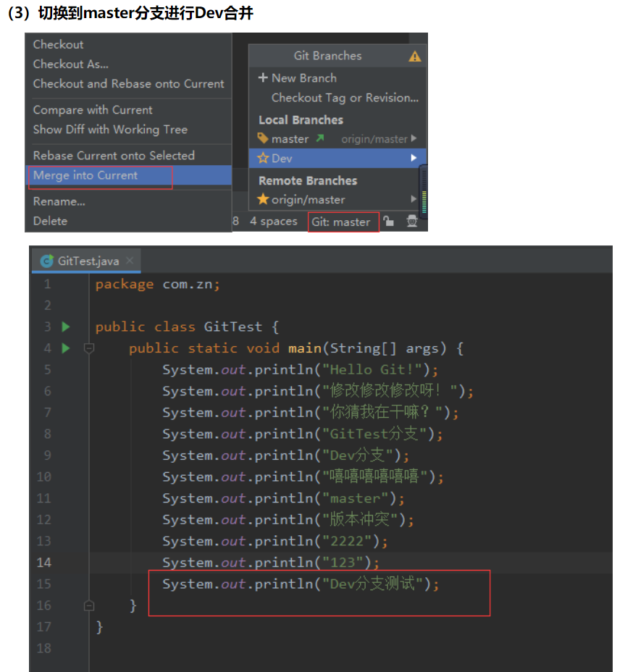The height and width of the screenshot is (672, 625).
Task: Click the "修改修改修改呀！" string on line 6
Action: point(390,391)
